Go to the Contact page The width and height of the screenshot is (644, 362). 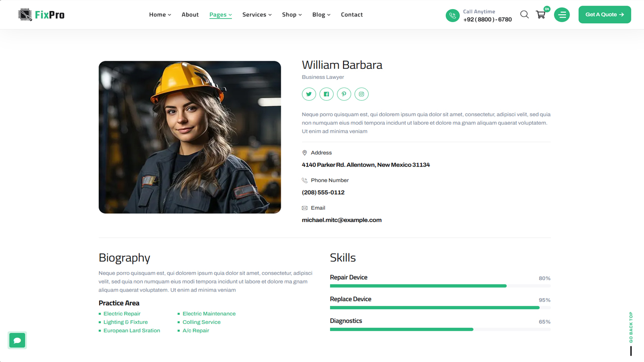click(352, 15)
